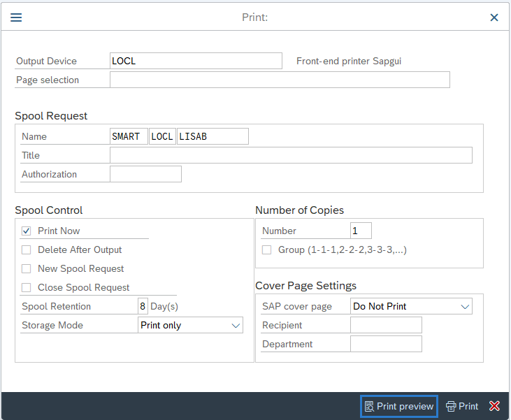Click the Print button with the printer icon
This screenshot has height=420, width=511.
[462, 406]
